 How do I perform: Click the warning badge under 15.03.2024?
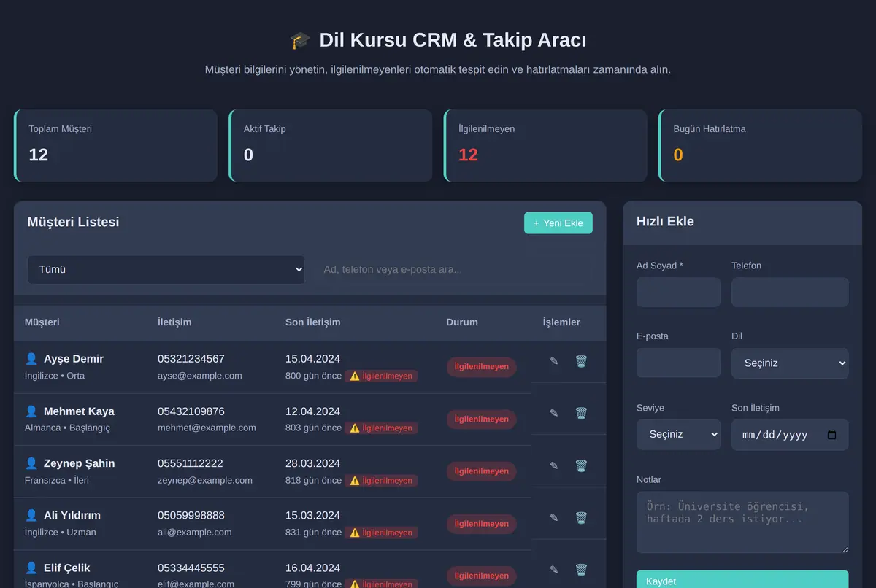tap(381, 533)
